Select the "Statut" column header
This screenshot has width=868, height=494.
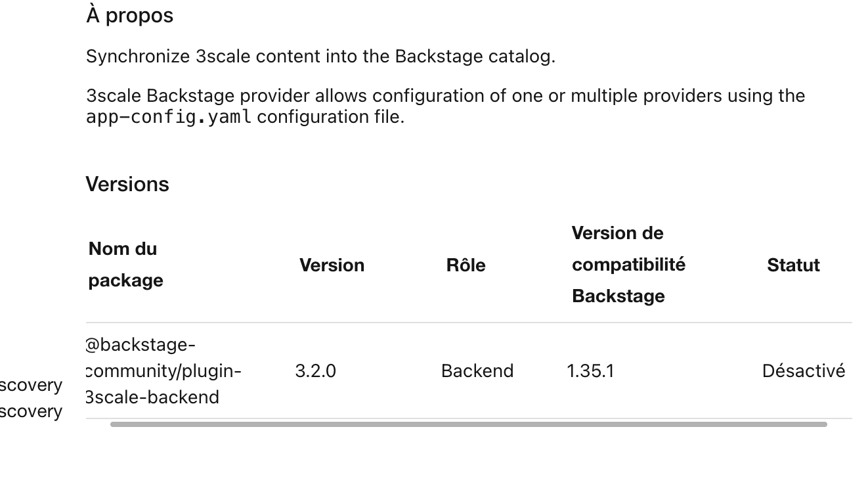click(x=793, y=265)
